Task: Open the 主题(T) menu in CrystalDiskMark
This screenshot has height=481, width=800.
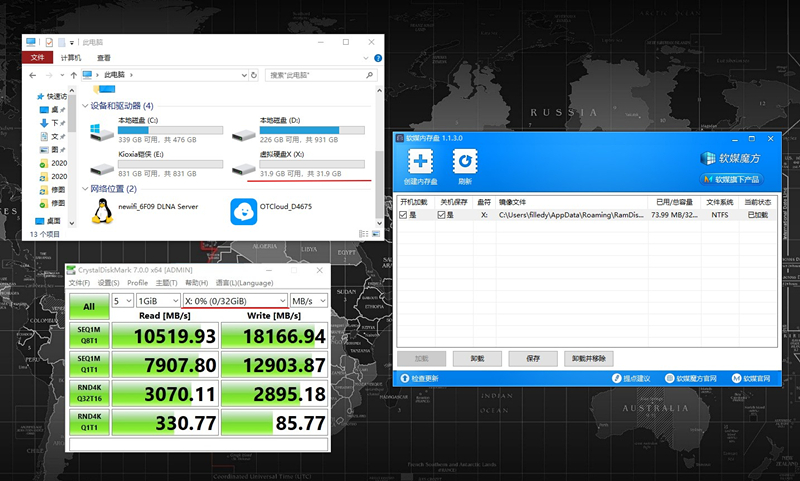Action: (166, 283)
